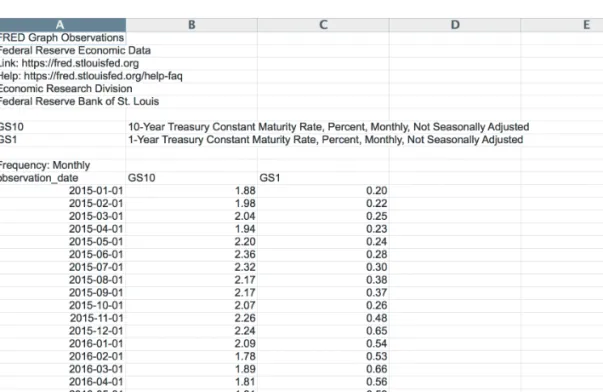The image size is (603, 392).
Task: Select the GS1 column header cell in C
Action: click(323, 178)
